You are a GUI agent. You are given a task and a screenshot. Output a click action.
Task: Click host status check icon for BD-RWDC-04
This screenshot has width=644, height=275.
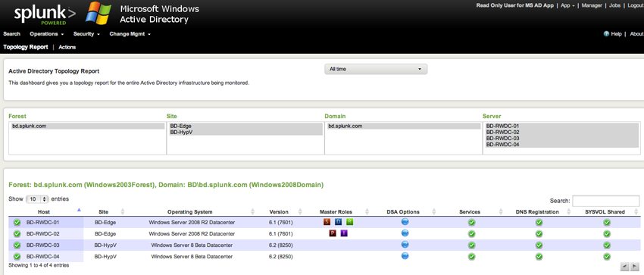tap(17, 257)
